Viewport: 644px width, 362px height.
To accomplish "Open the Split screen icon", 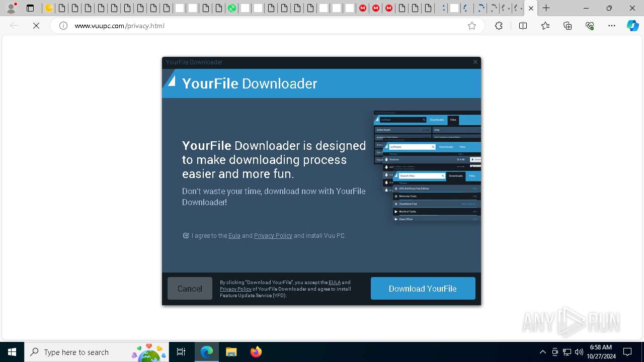I will coord(523,26).
